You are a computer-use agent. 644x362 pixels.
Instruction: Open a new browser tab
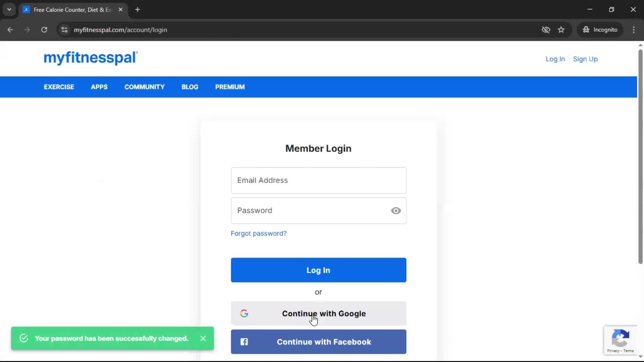[x=138, y=10]
